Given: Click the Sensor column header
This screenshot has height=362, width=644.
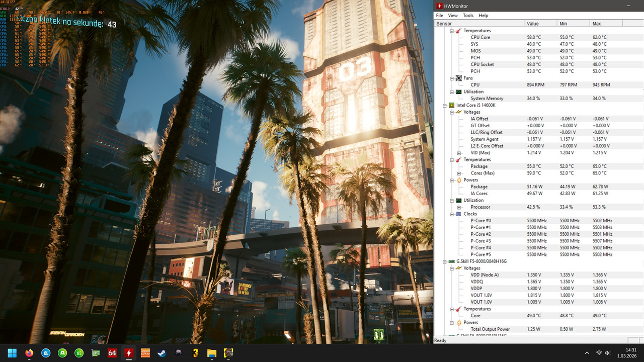Looking at the screenshot, I should (479, 24).
